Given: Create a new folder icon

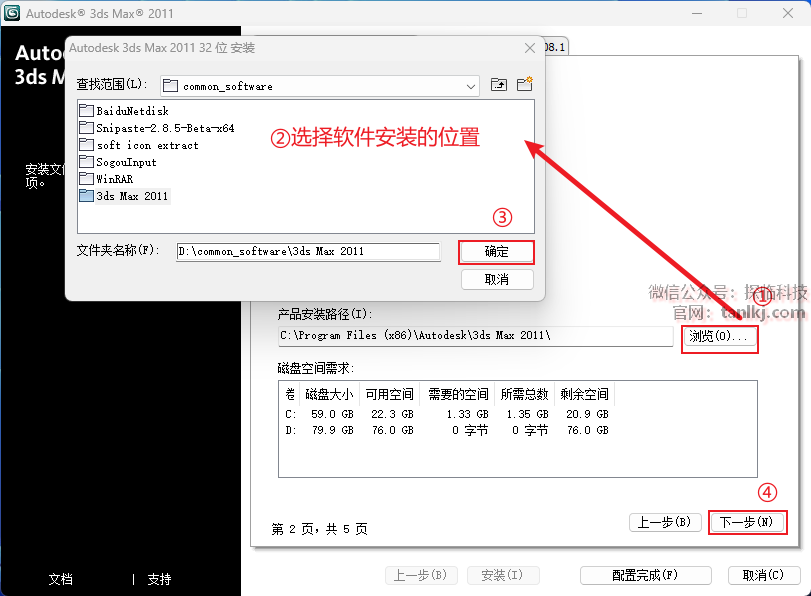Looking at the screenshot, I should click(524, 84).
